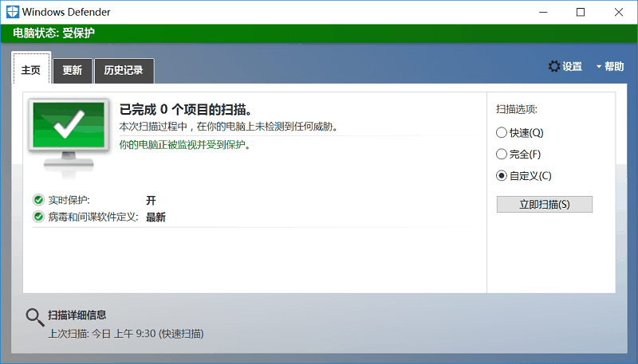This screenshot has width=638, height=364.
Task: Click the 上次扫描: 今日 上午 9:30 (快速扫描) text
Action: [126, 334]
